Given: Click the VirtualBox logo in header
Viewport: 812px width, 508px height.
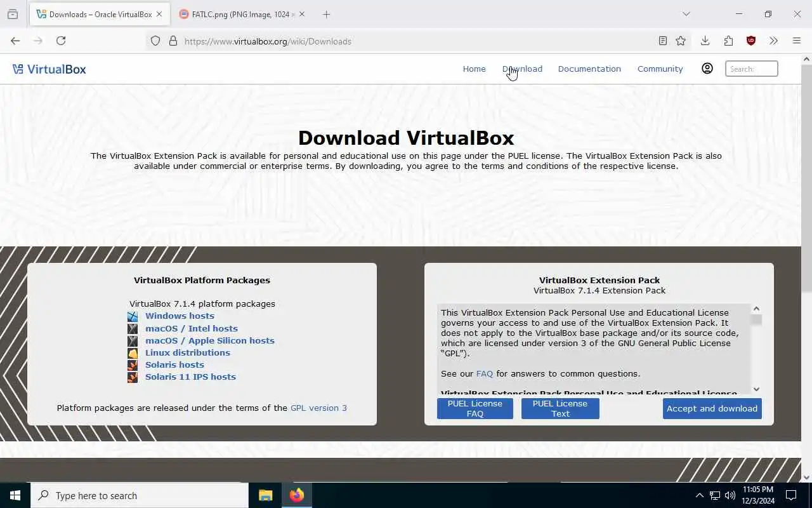Looking at the screenshot, I should [49, 69].
